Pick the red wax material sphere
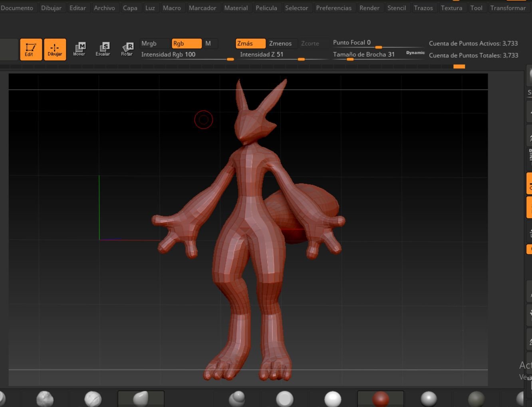The height and width of the screenshot is (407, 532). pos(380,399)
